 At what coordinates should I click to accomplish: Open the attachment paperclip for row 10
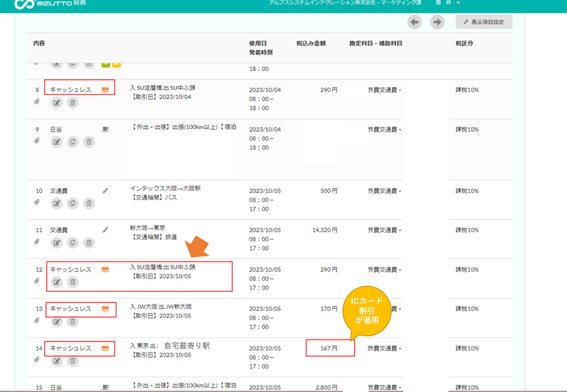click(x=36, y=203)
